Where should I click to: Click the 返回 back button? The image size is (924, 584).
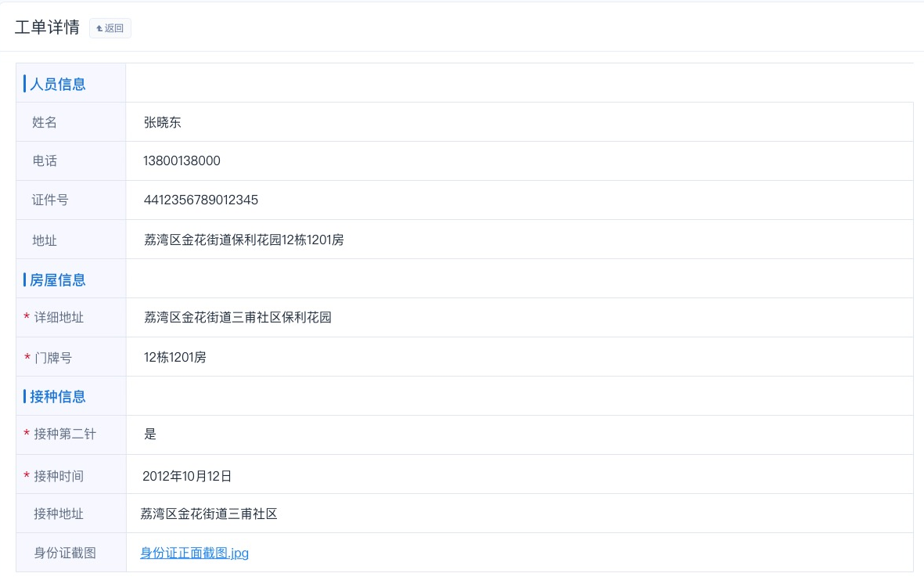[110, 28]
